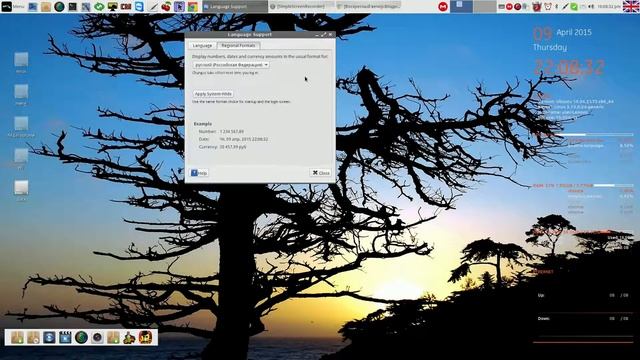Click the alarm clock tray icon
Viewport: 640px width, 360px height.
[547, 7]
